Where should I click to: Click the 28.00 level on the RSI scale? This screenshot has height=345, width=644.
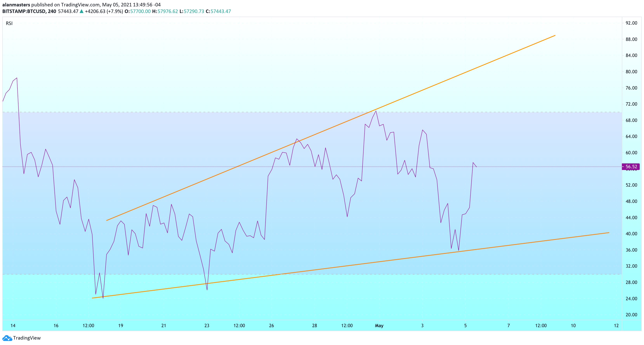coord(631,283)
